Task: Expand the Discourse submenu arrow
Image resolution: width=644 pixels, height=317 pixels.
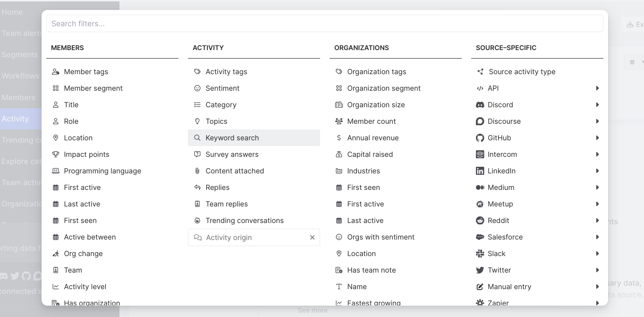Action: (597, 121)
